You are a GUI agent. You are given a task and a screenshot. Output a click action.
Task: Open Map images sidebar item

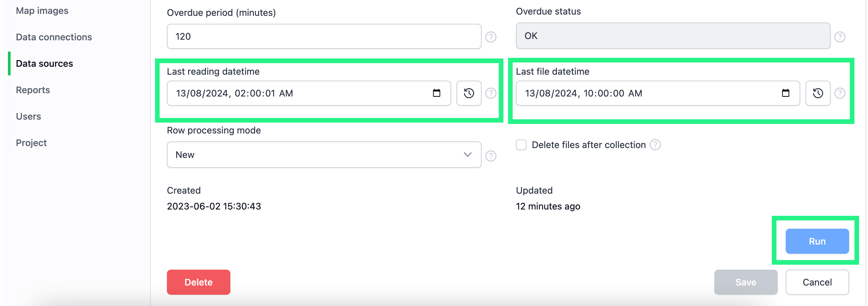(42, 11)
